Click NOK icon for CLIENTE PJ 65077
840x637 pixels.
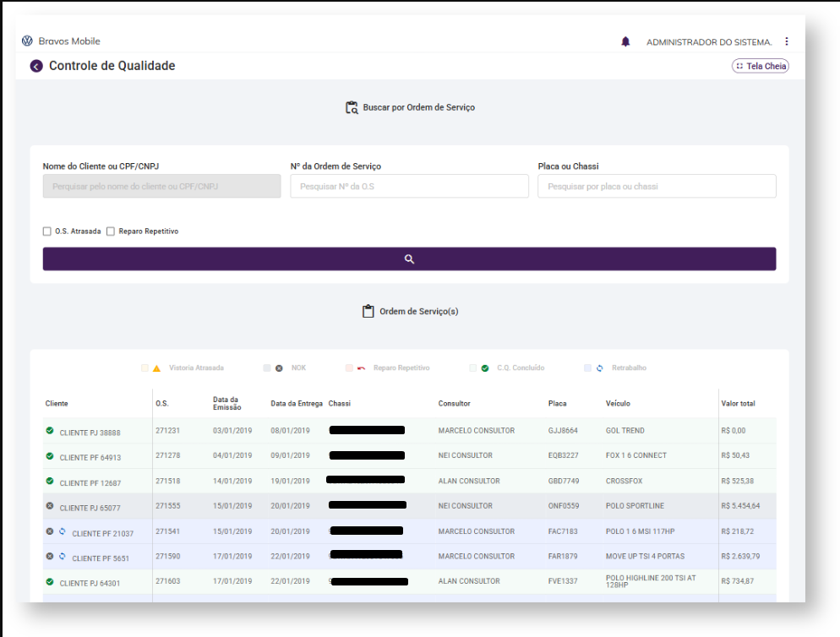50,506
